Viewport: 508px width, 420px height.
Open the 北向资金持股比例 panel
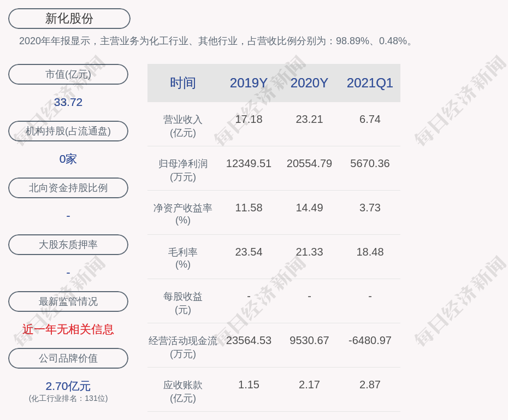tap(68, 188)
